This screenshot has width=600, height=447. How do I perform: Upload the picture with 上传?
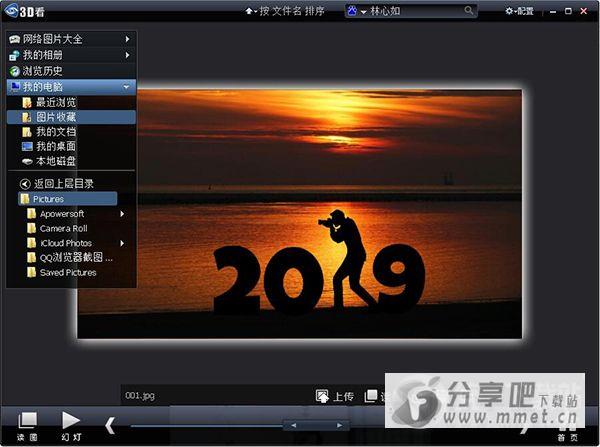(335, 396)
